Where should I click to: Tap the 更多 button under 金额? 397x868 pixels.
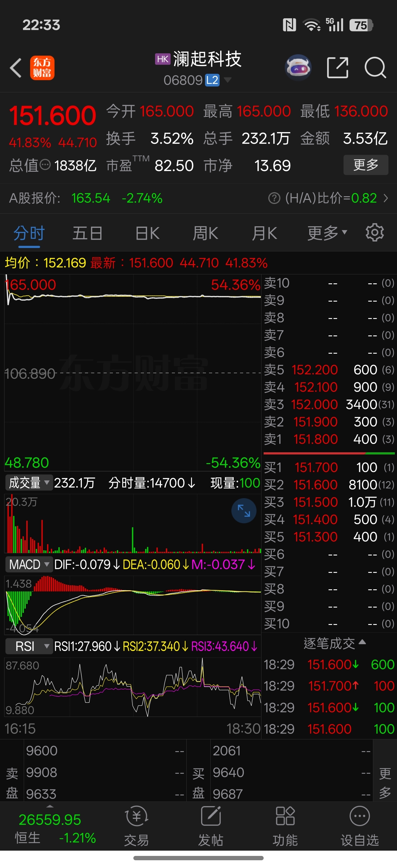366,165
